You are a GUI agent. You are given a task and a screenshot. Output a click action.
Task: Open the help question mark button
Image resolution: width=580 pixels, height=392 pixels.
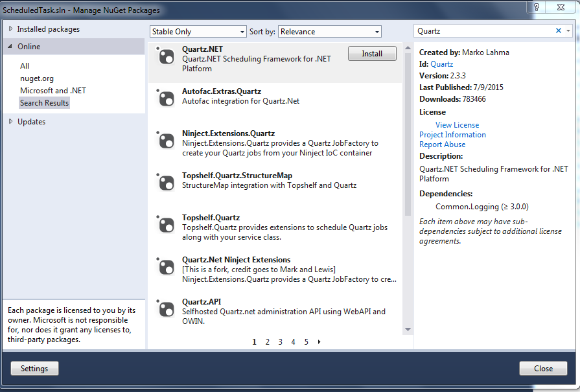tap(537, 6)
